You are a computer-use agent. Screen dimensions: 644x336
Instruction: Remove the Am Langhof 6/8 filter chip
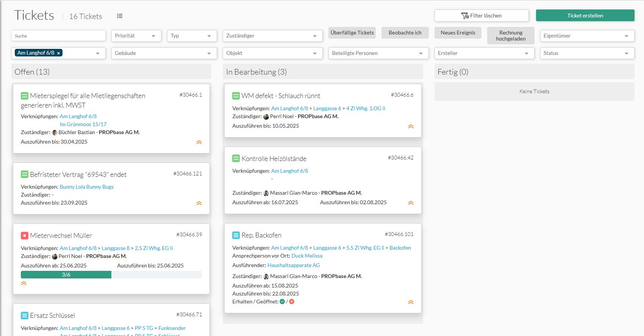[x=58, y=53]
